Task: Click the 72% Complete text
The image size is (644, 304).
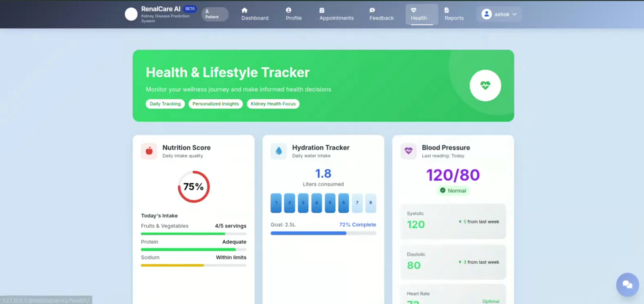Action: point(357,224)
